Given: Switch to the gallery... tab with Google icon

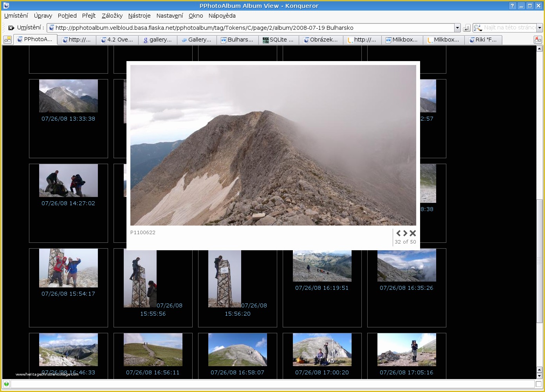Looking at the screenshot, I should coord(158,40).
